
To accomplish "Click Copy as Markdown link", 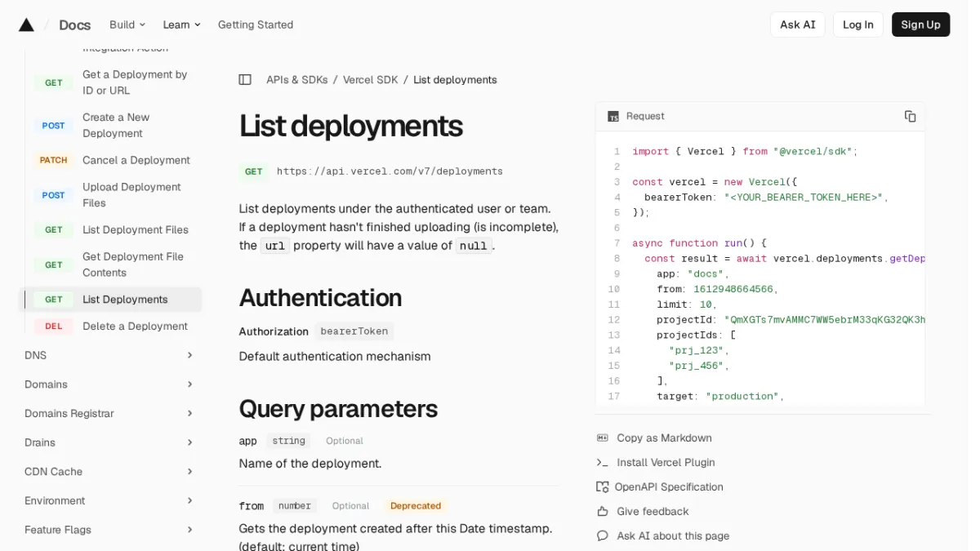I will pyautogui.click(x=664, y=438).
